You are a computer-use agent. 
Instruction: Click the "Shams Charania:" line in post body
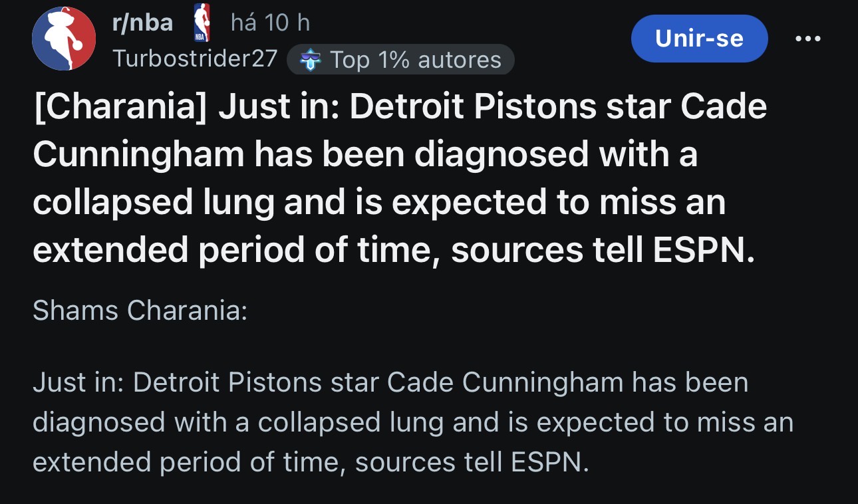click(140, 311)
